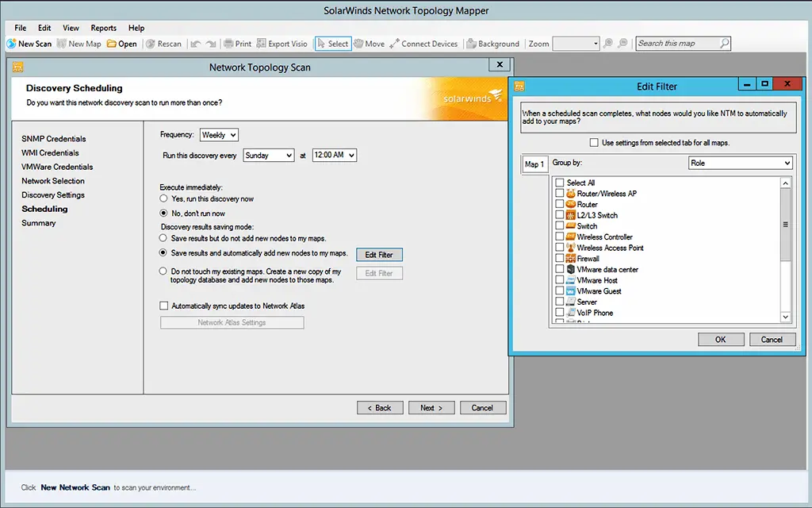Enable the Select tool in the toolbar
812x508 pixels.
(332, 44)
